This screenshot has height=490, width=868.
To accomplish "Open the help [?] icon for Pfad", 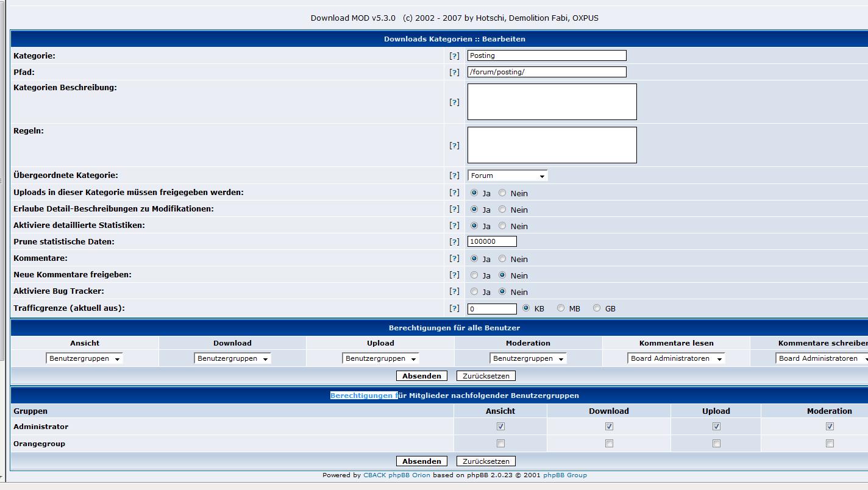I will [454, 72].
